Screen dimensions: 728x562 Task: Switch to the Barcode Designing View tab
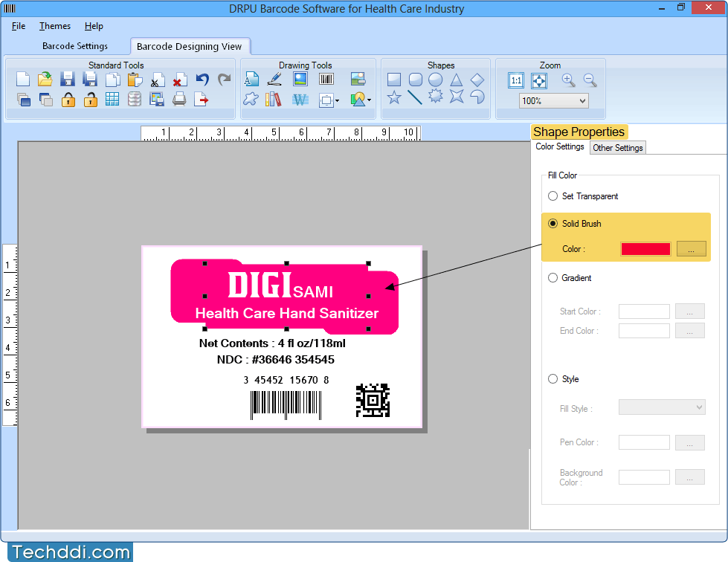[190, 46]
